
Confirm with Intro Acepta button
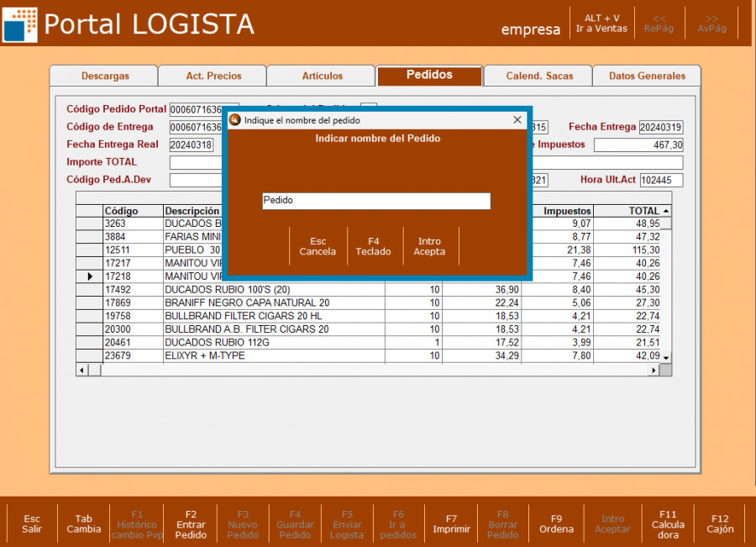(x=429, y=246)
